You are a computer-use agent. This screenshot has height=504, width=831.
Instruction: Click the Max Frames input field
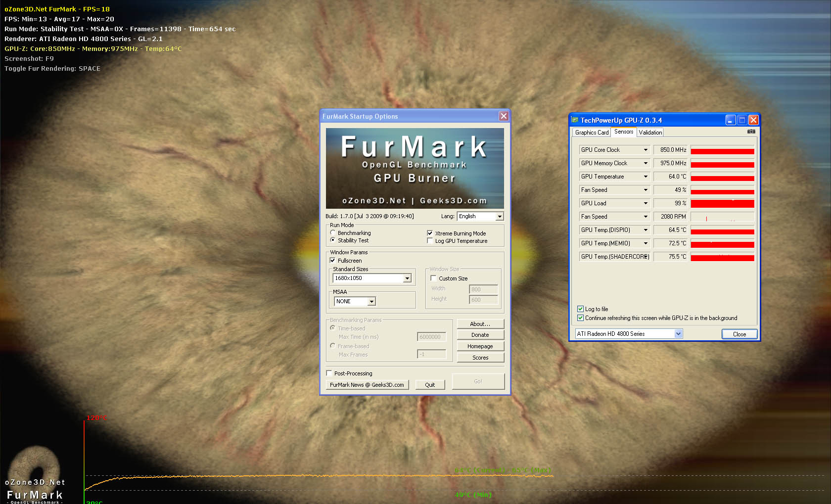point(431,354)
